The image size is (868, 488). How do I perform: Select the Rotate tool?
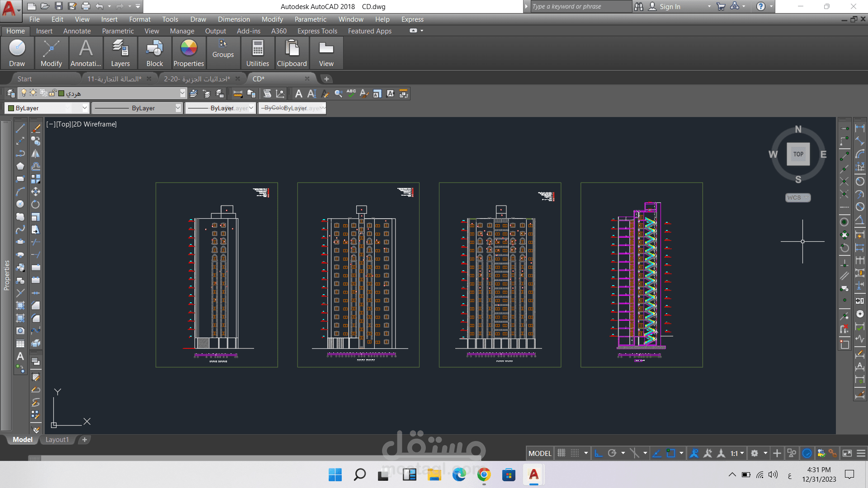[x=36, y=205]
